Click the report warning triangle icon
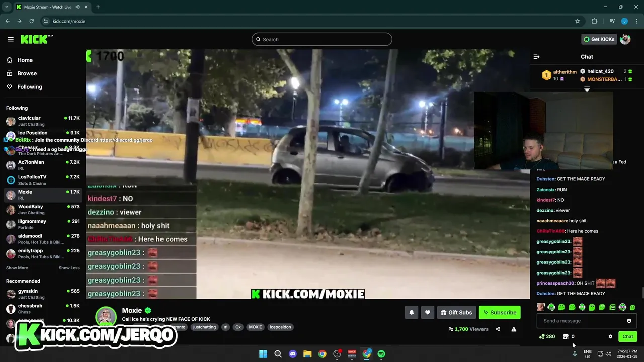 (x=514, y=329)
